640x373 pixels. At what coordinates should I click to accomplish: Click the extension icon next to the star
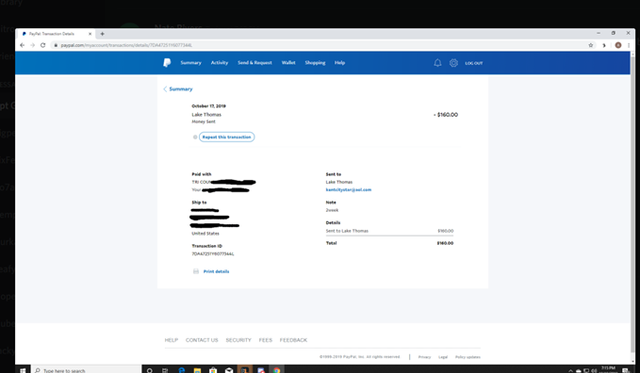tap(604, 45)
